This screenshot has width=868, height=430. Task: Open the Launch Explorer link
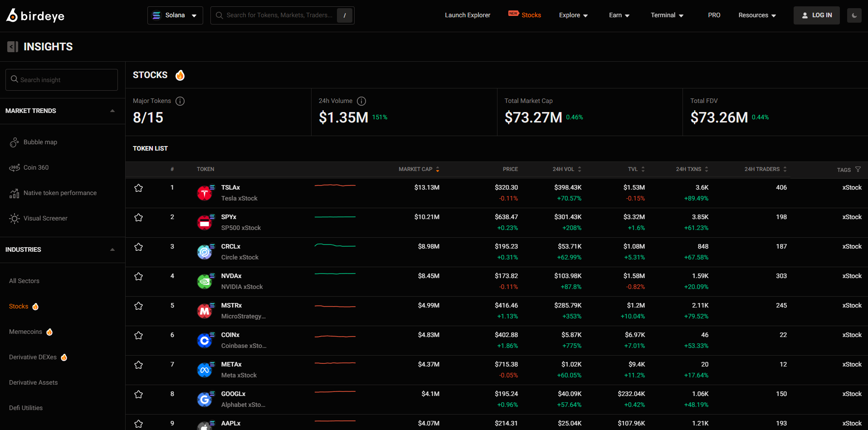pos(467,15)
